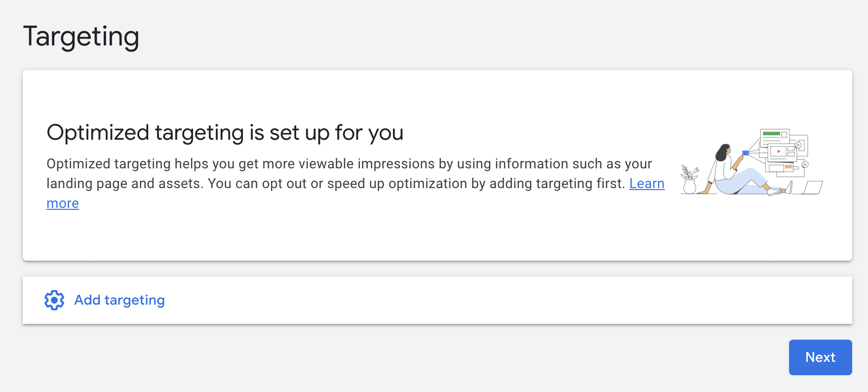Click the potted plant in the illustration
This screenshot has width=868, height=392.
pyautogui.click(x=690, y=180)
